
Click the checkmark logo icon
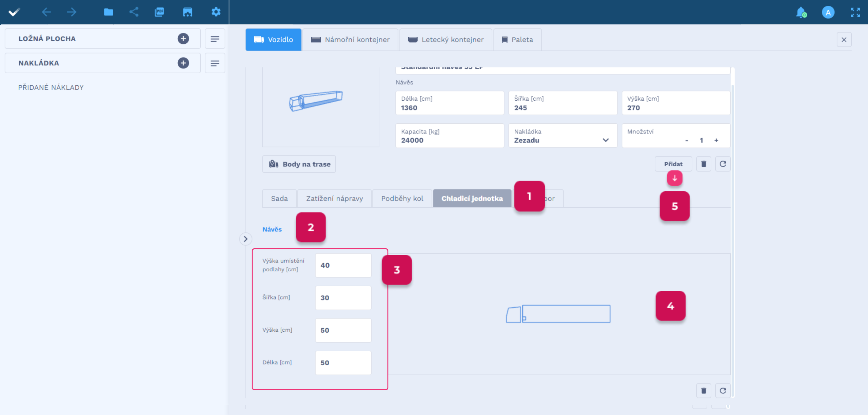(x=14, y=12)
